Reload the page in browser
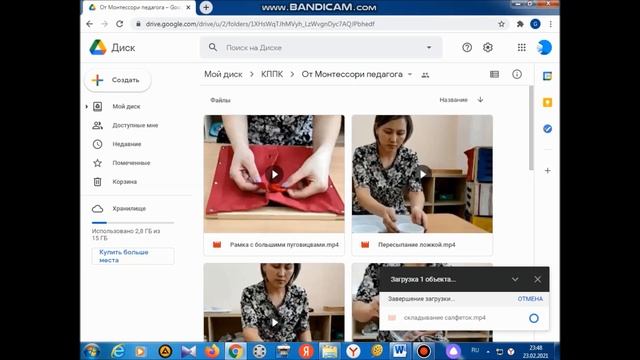The image size is (640, 360). click(x=120, y=24)
